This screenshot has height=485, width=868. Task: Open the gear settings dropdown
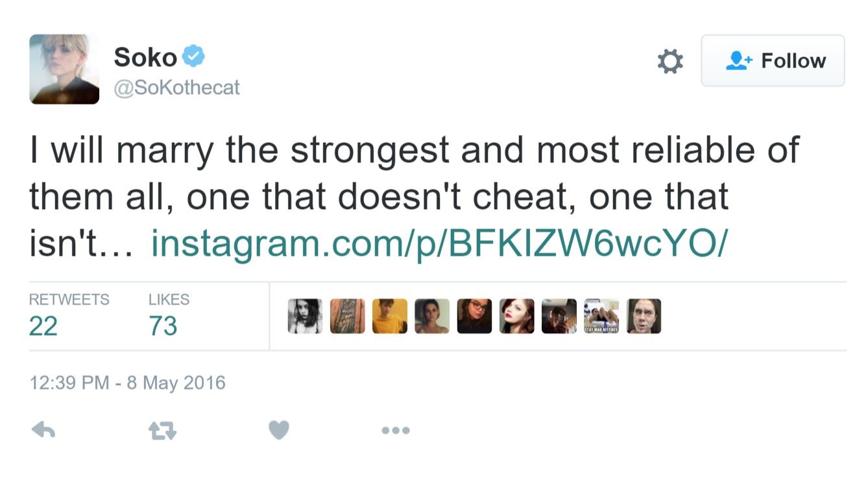click(670, 61)
